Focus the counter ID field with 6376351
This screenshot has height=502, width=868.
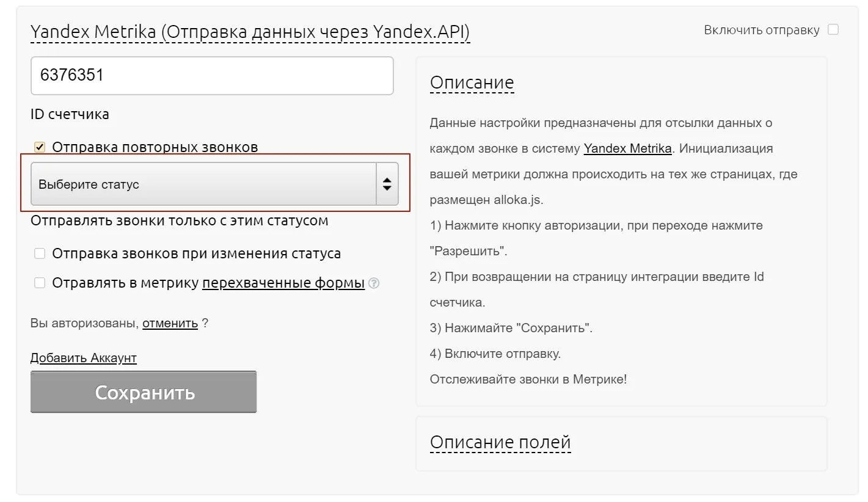(x=212, y=76)
